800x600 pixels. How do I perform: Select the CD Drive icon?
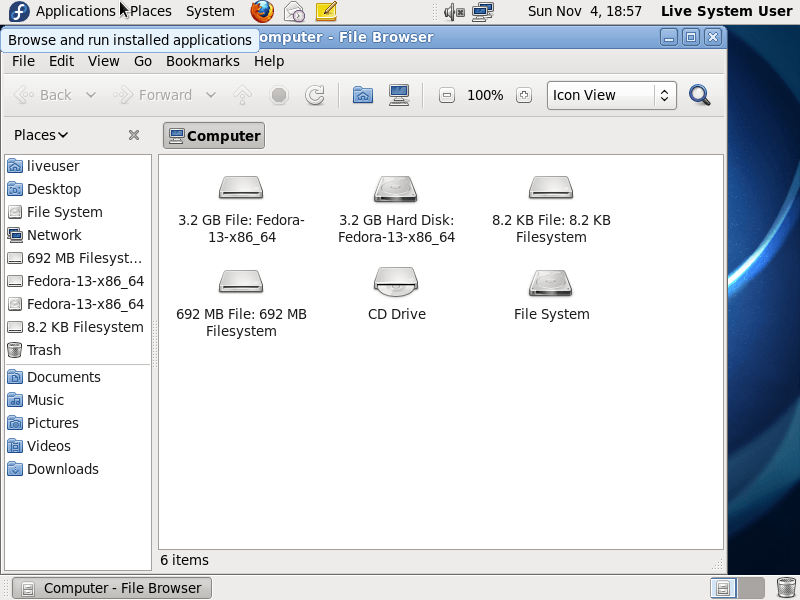coord(396,282)
